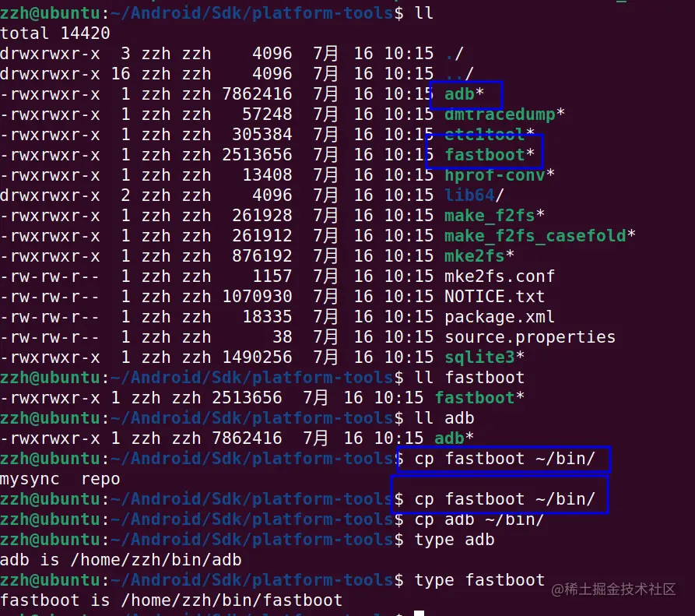Click the etc1tool* file name
Screen dimensions: 695x616
point(490,134)
